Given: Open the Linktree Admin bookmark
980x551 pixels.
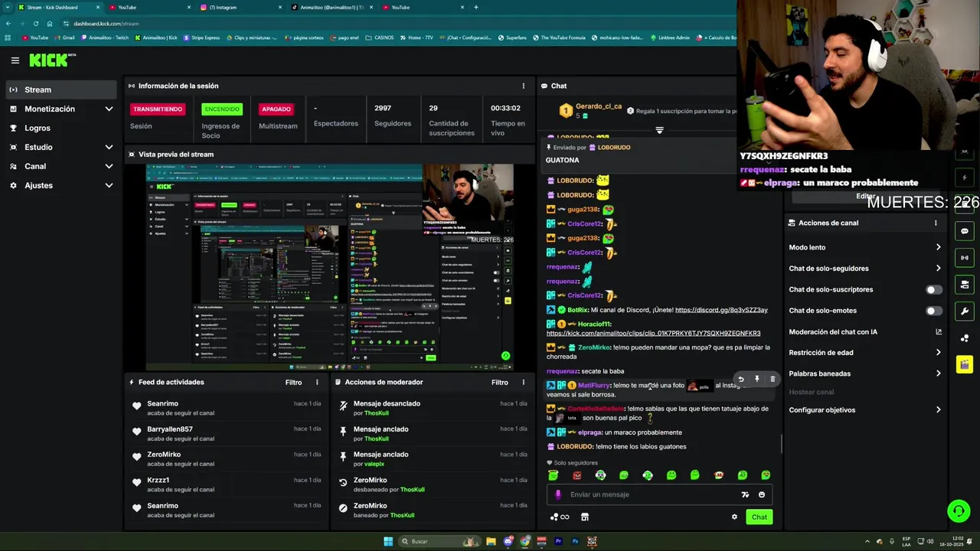Looking at the screenshot, I should 670,37.
